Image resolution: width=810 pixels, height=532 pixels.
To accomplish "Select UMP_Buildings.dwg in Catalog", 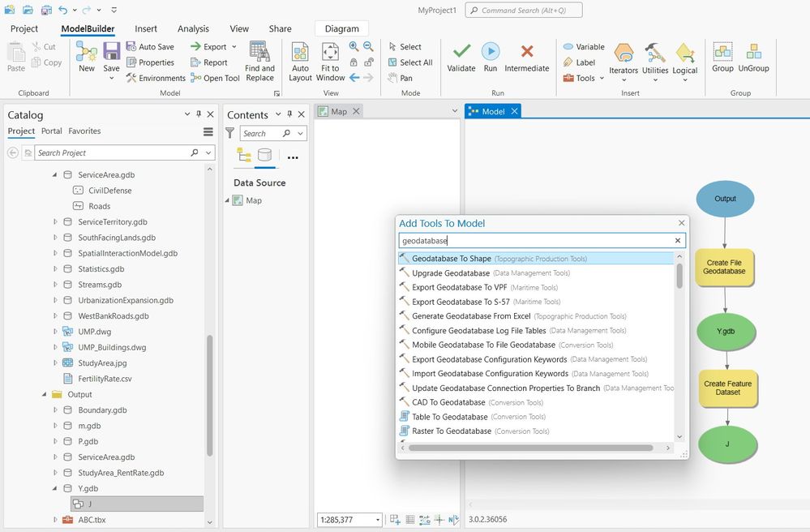I will click(112, 348).
